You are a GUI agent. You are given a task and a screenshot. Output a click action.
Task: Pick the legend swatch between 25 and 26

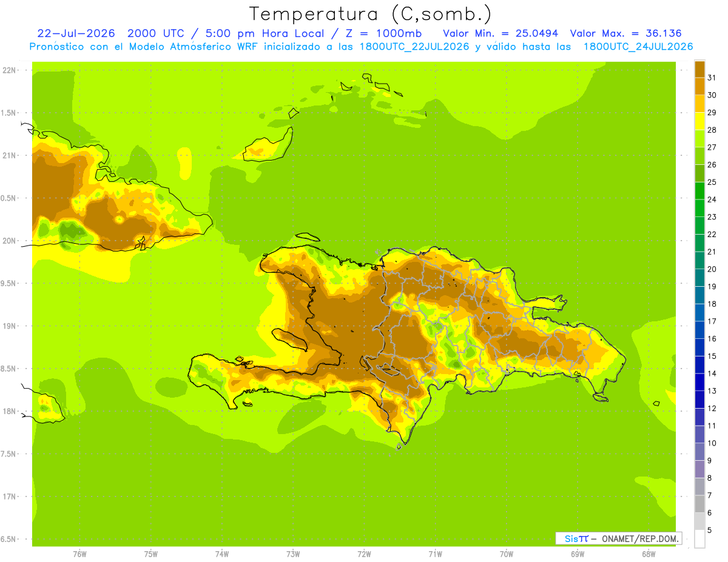point(699,173)
